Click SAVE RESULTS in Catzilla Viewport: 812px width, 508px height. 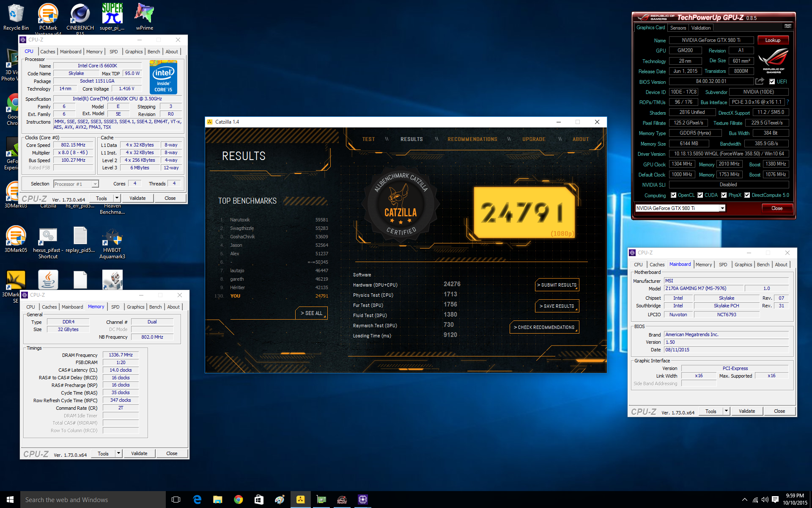[x=557, y=306]
